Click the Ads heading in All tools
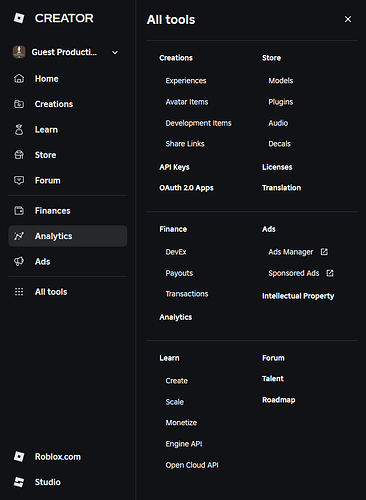The width and height of the screenshot is (366, 500). coord(269,229)
